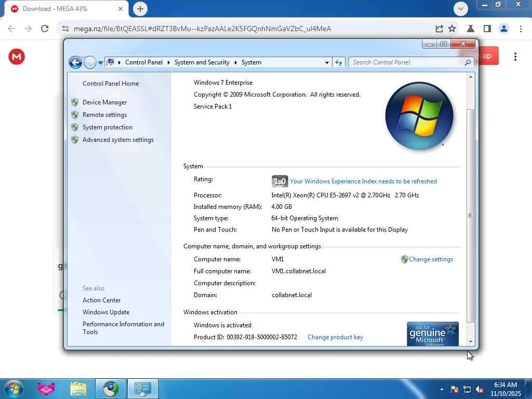Click the Back arrow in Control Panel
The width and height of the screenshot is (532, 399).
pyautogui.click(x=75, y=62)
